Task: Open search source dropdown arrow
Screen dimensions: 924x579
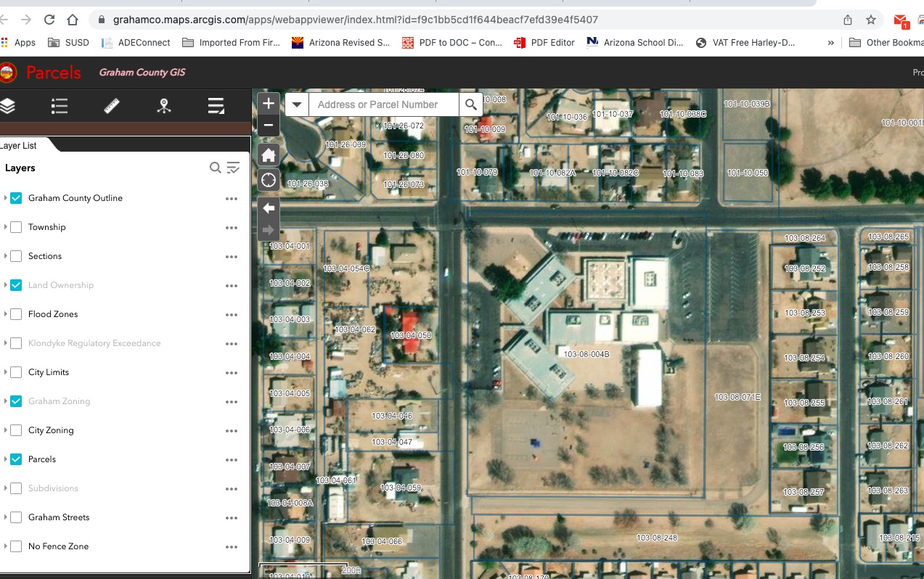Action: (297, 104)
